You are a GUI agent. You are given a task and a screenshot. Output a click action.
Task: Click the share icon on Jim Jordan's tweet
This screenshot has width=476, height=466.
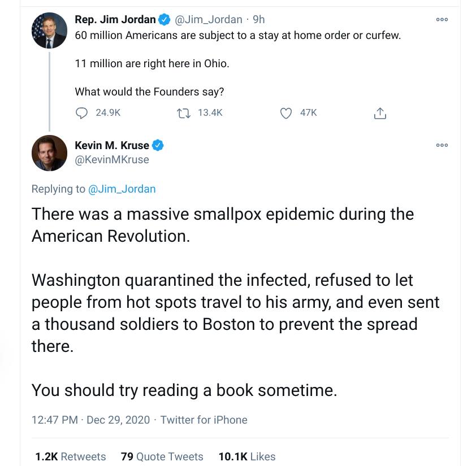[x=380, y=113]
